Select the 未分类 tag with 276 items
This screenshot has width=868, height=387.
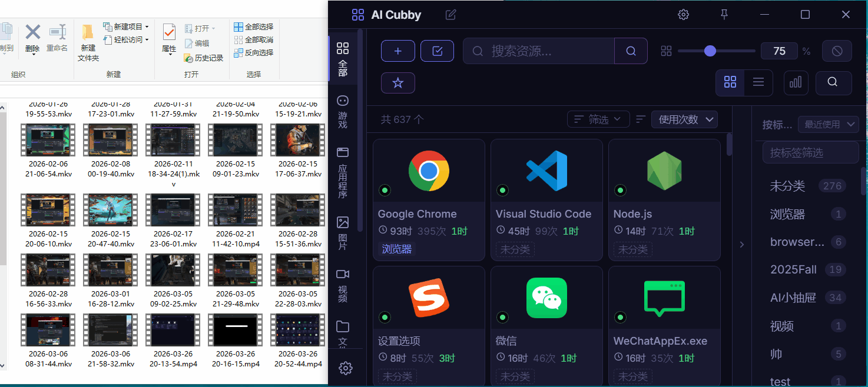pos(808,186)
